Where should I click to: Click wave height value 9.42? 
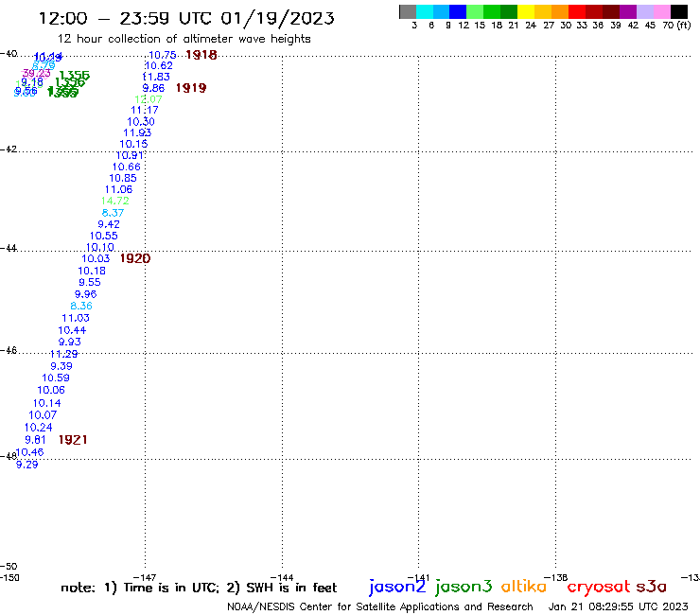pos(109,224)
